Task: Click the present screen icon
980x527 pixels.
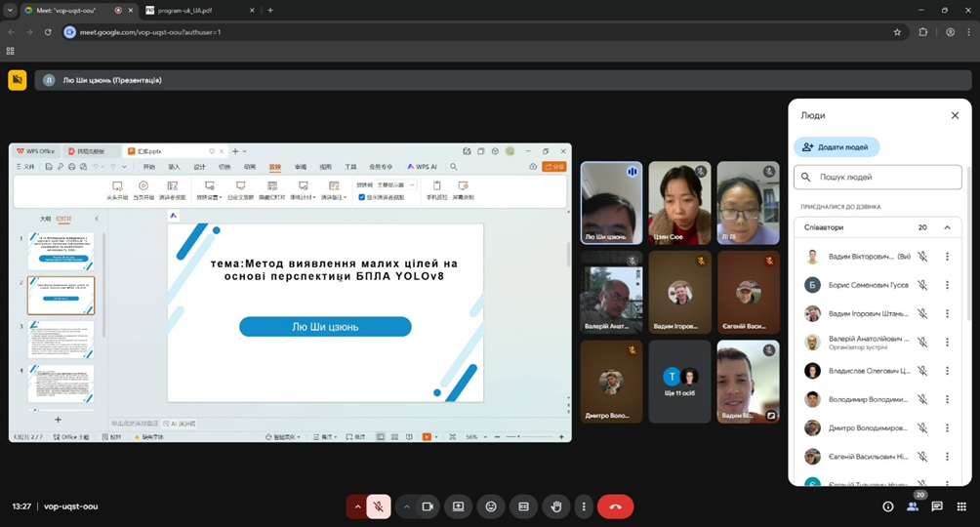Action: pyautogui.click(x=458, y=507)
